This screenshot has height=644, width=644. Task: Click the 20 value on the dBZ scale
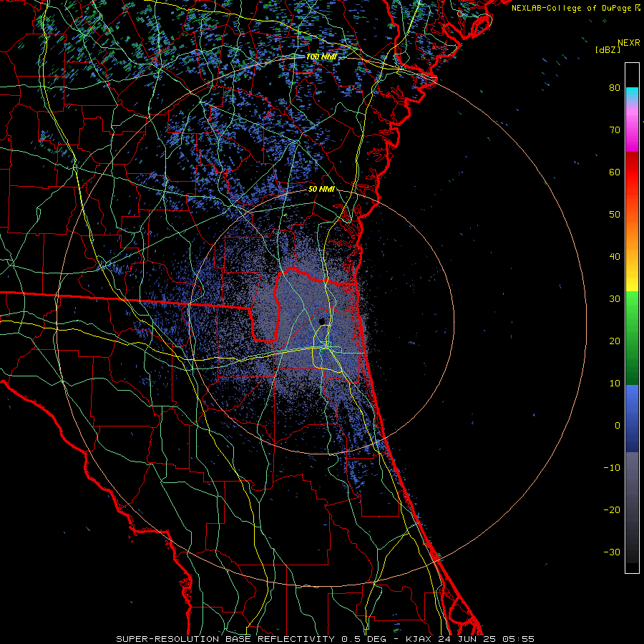click(615, 341)
